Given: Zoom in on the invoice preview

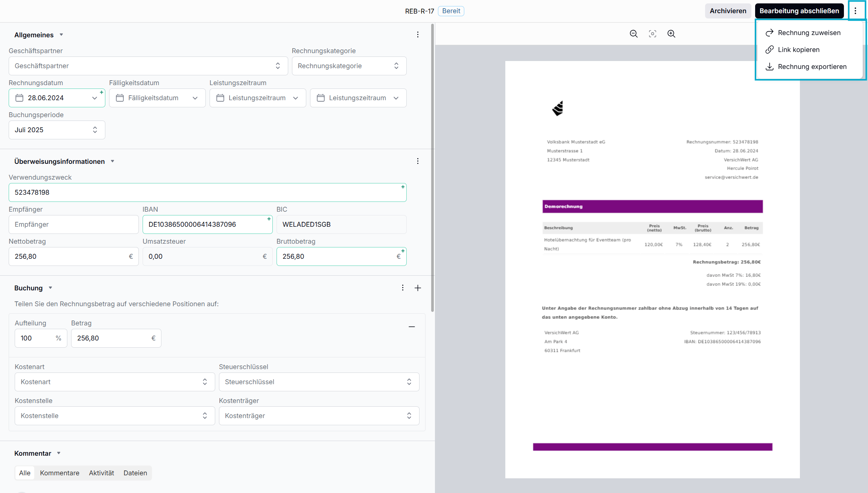Looking at the screenshot, I should [671, 34].
